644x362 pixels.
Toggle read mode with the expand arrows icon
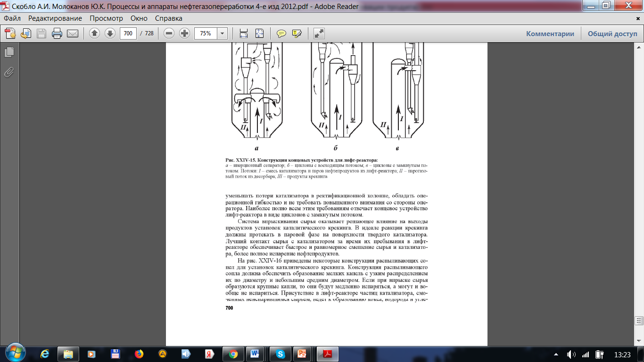(319, 33)
